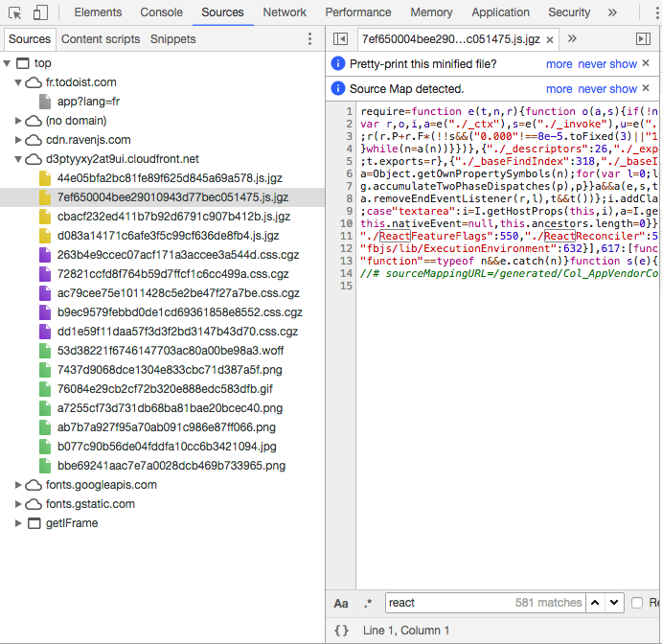Image resolution: width=662 pixels, height=644 pixels.
Task: Select the Sources navigator tab
Action: [x=30, y=39]
